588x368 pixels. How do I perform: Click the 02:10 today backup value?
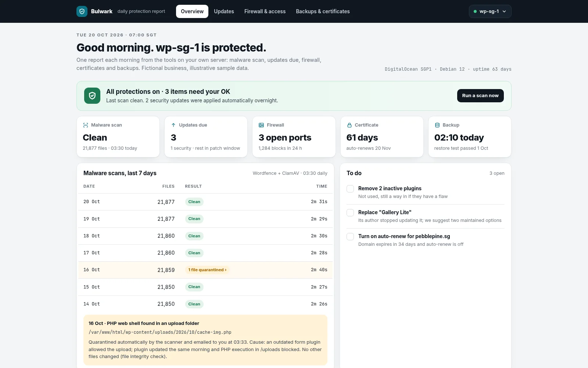click(459, 138)
